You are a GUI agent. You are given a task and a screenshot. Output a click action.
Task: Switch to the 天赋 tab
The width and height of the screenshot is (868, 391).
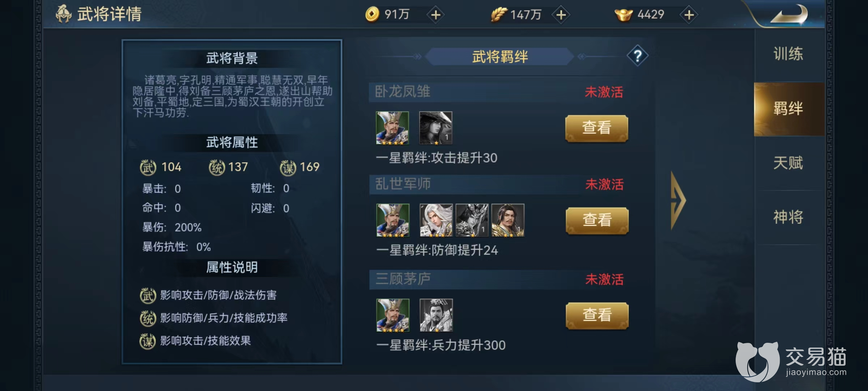click(788, 163)
